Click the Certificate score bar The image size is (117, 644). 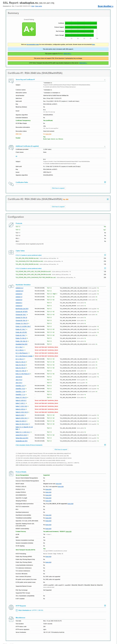(81, 23)
